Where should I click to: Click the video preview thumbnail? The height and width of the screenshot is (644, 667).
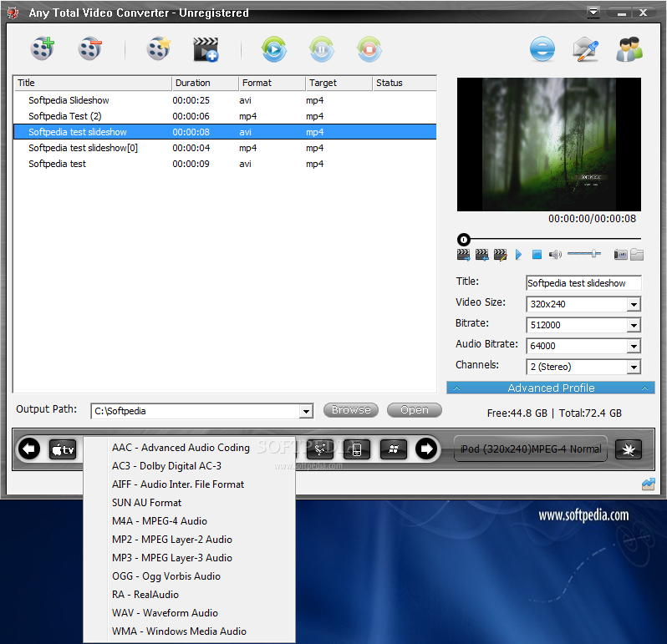(x=549, y=145)
